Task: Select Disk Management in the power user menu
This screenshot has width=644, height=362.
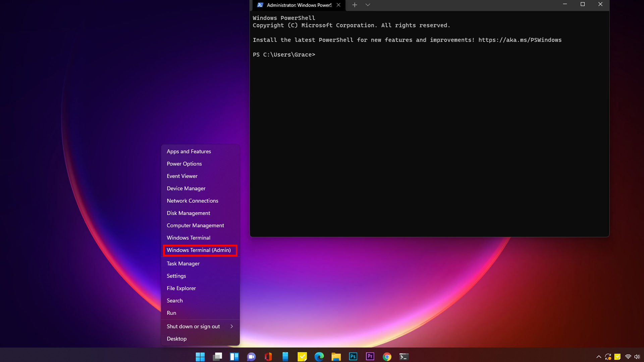Action: click(188, 213)
